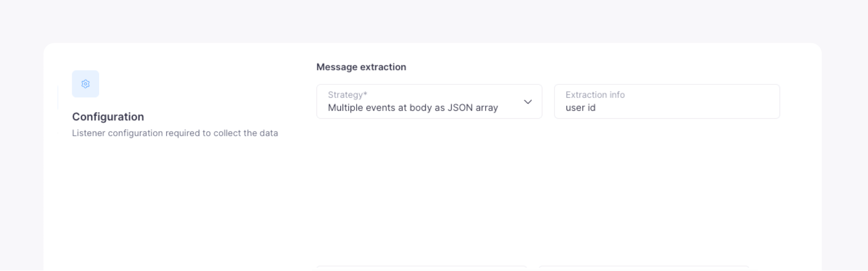
Task: Click the 'Listener configuration required' description text
Action: point(175,133)
